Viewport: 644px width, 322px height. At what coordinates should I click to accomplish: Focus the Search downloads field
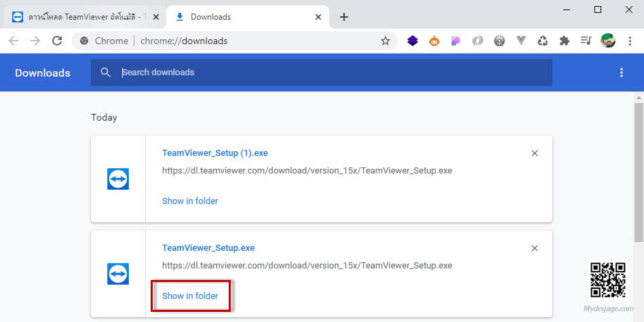coord(321,73)
